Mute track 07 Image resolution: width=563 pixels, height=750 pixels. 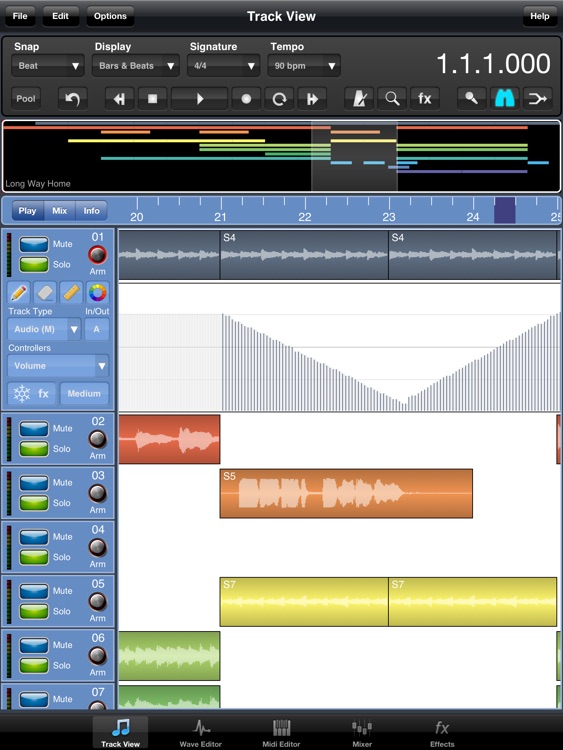33,699
